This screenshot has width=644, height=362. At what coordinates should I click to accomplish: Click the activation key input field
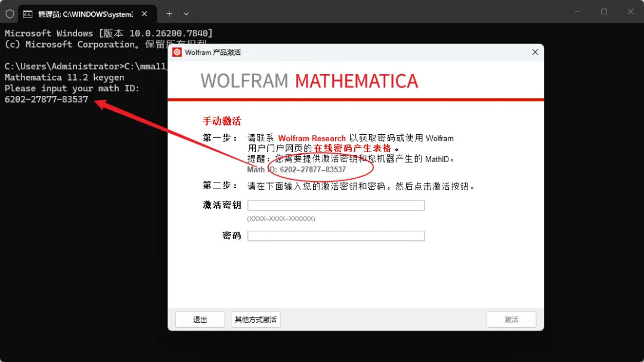(x=336, y=205)
